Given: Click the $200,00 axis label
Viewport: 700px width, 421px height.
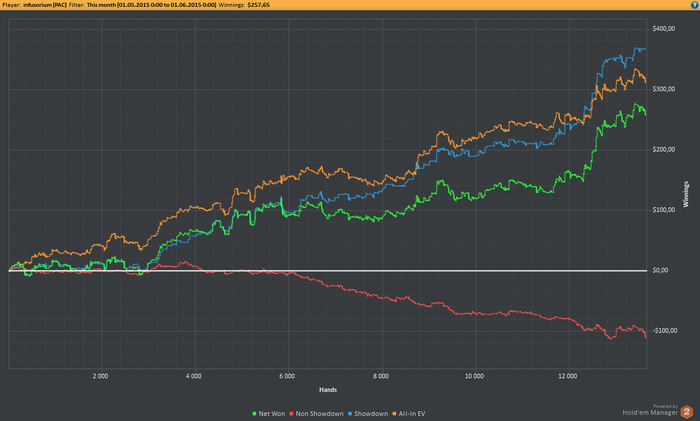Looking at the screenshot, I should [663, 150].
